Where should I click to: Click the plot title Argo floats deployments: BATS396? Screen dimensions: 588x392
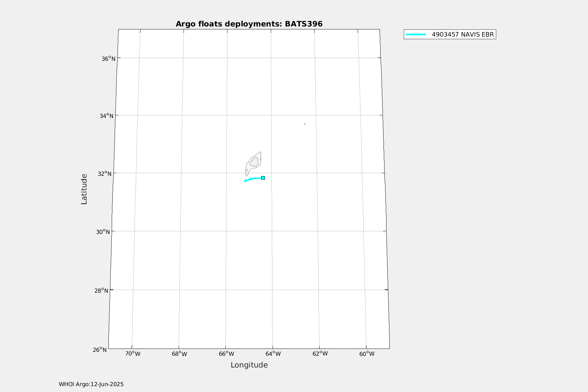[249, 24]
